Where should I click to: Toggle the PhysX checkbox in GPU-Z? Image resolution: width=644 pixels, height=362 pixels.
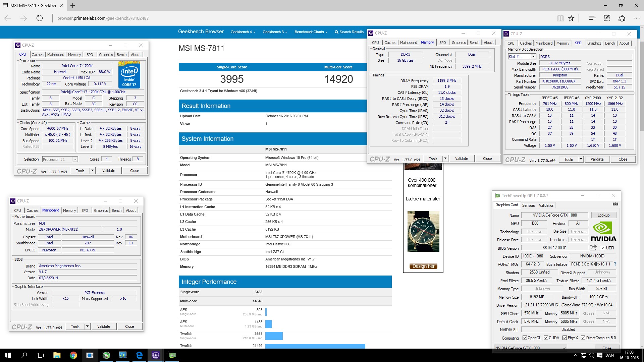tap(565, 338)
